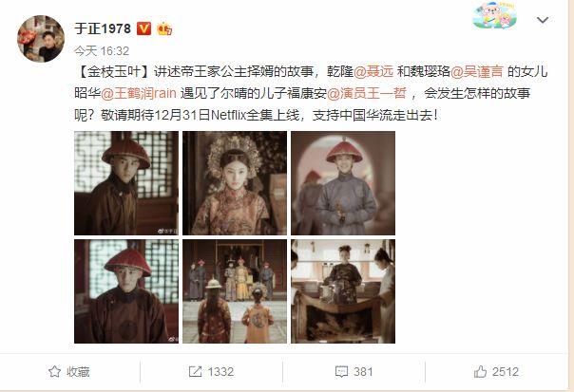
Task: Click the membership crown badge icon
Action: 164,28
